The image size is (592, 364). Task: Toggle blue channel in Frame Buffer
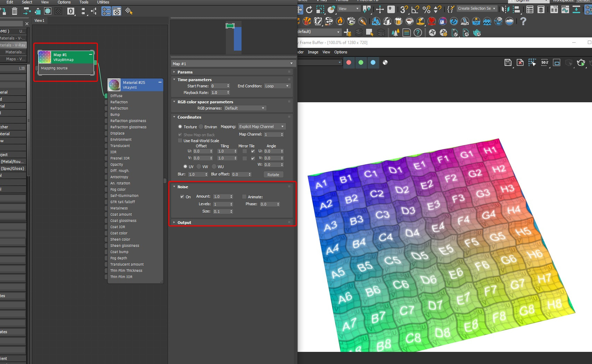click(x=373, y=62)
